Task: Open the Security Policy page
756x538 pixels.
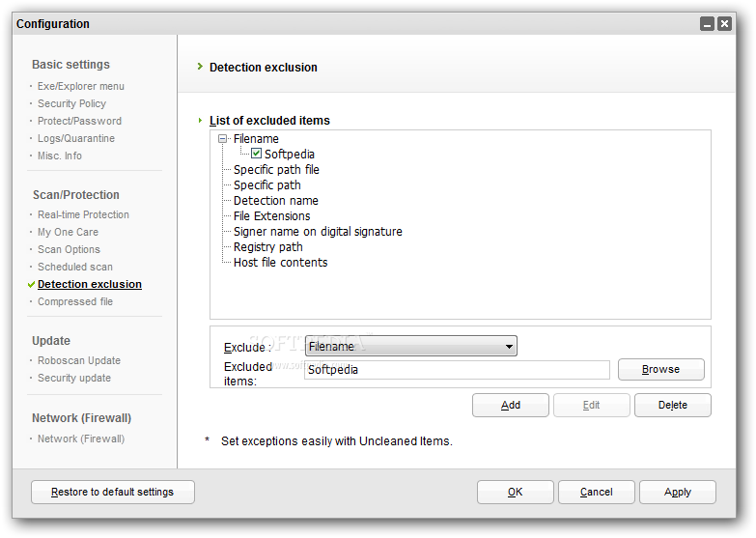Action: pyautogui.click(x=71, y=103)
